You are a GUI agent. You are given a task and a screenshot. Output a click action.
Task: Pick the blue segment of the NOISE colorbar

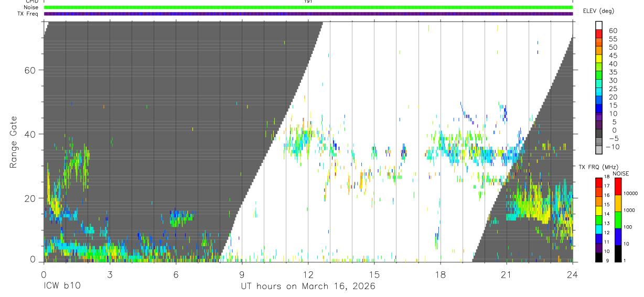coord(617,237)
